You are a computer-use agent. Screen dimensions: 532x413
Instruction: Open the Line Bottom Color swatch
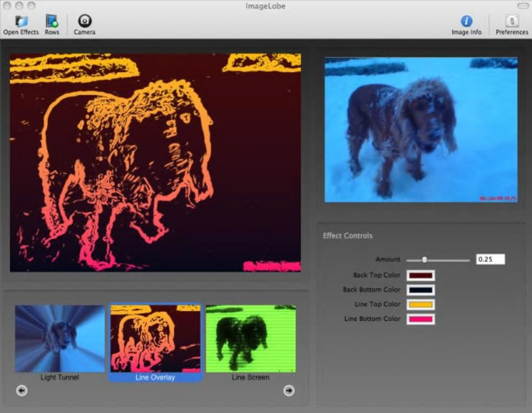421,319
